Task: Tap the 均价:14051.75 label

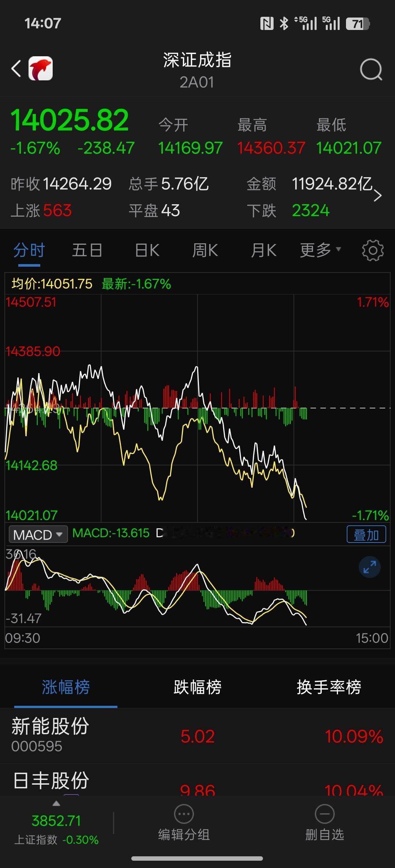Action: 52,284
